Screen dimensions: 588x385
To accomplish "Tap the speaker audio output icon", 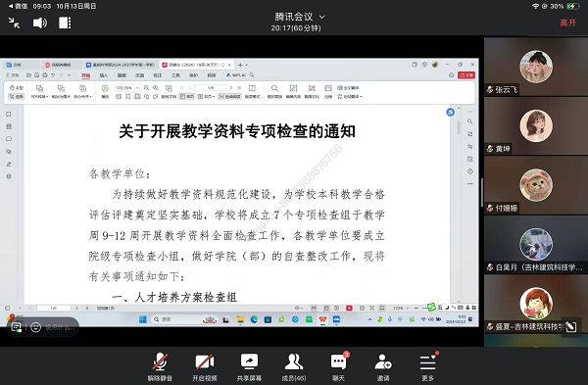I will (x=40, y=23).
